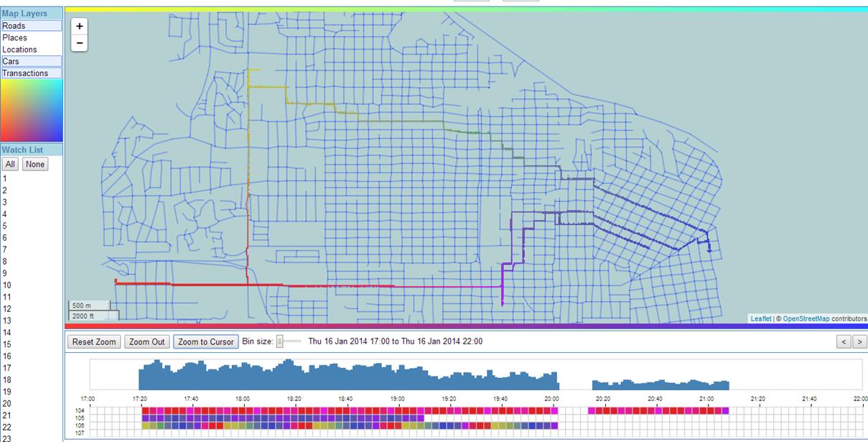Toggle the Transactions map layer
868x442 pixels.
click(31, 73)
